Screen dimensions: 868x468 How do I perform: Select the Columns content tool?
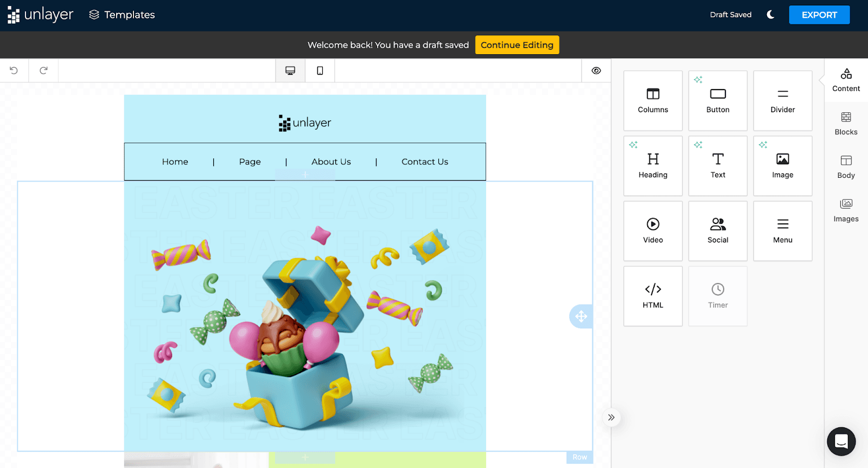click(x=653, y=101)
